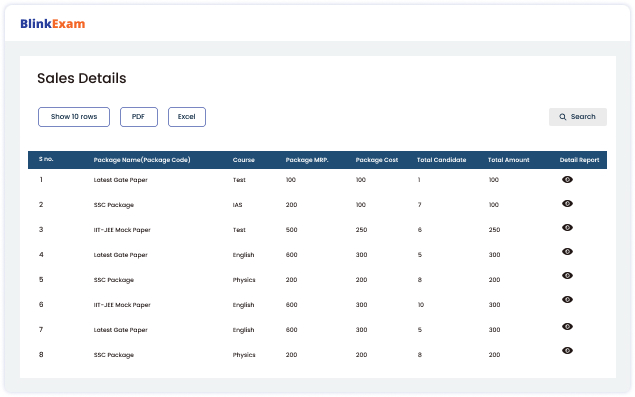Export table as PDF

tap(139, 117)
